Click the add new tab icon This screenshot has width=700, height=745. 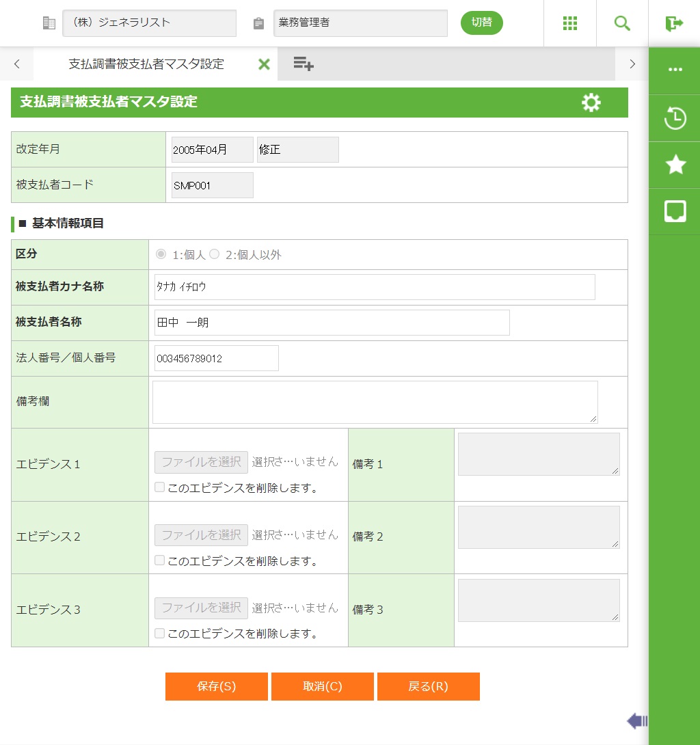tap(304, 64)
